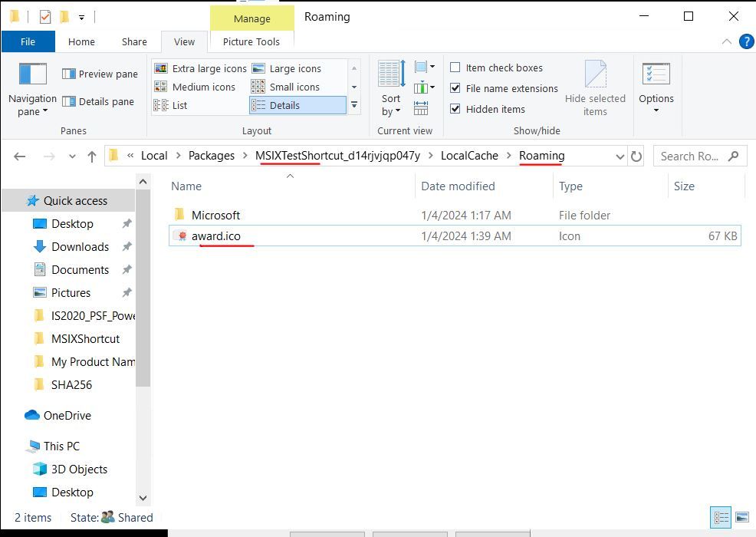Toggle the Preview pane
This screenshot has width=756, height=537.
(x=99, y=74)
